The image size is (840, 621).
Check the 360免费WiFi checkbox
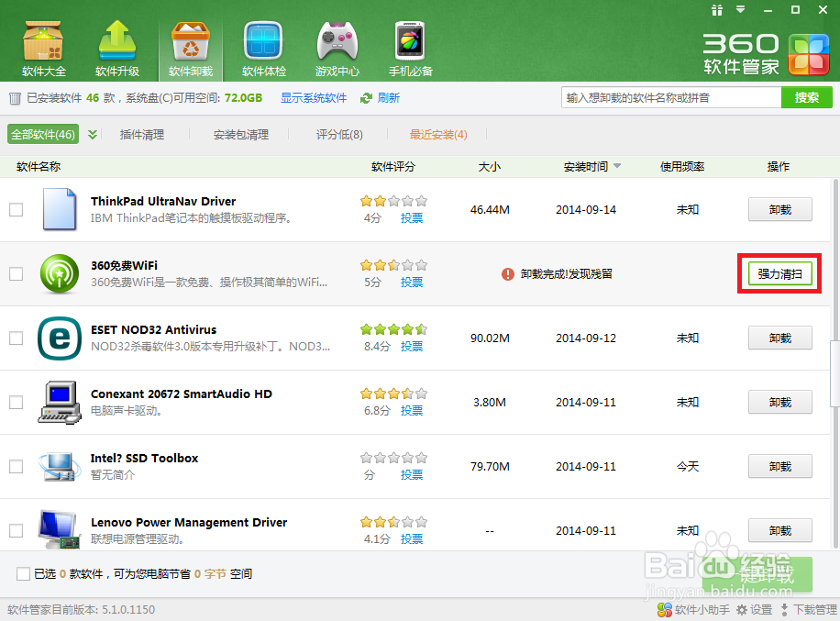[17, 273]
